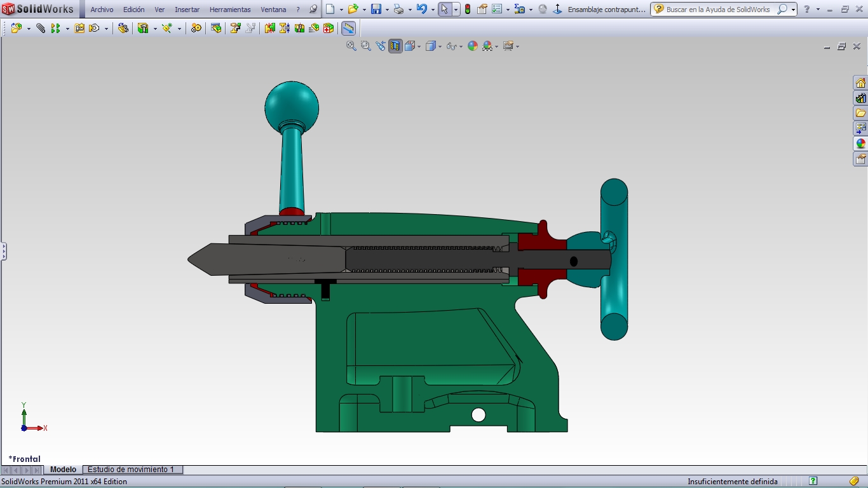Click the AssemblyXpert icon
The height and width of the screenshot is (488, 868).
pos(328,29)
